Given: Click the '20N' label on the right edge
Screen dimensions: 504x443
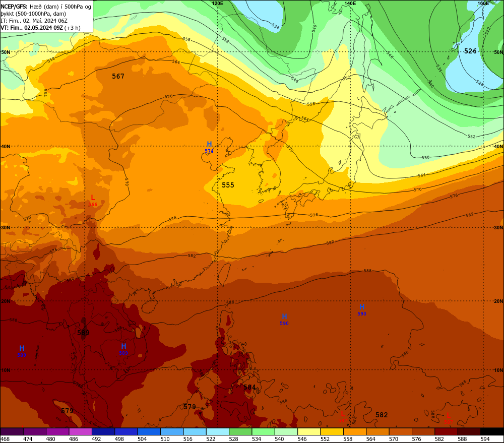Looking at the screenshot, I should point(498,301).
